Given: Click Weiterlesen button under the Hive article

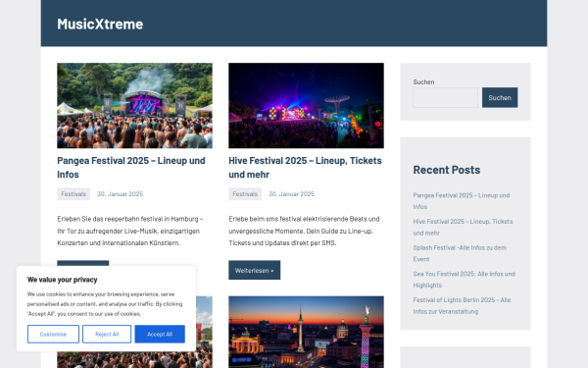Looking at the screenshot, I should pyautogui.click(x=254, y=270).
